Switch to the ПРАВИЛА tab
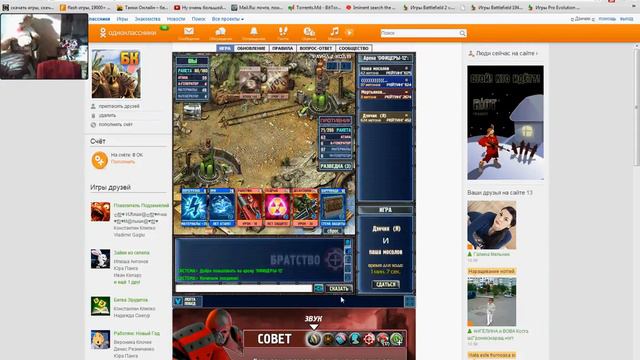 pos(282,48)
